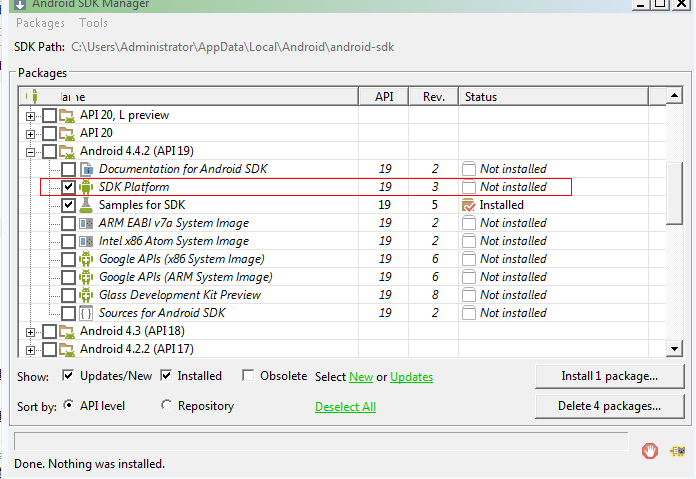This screenshot has height=479, width=696.
Task: Expand the API 20 node
Action: coord(30,134)
